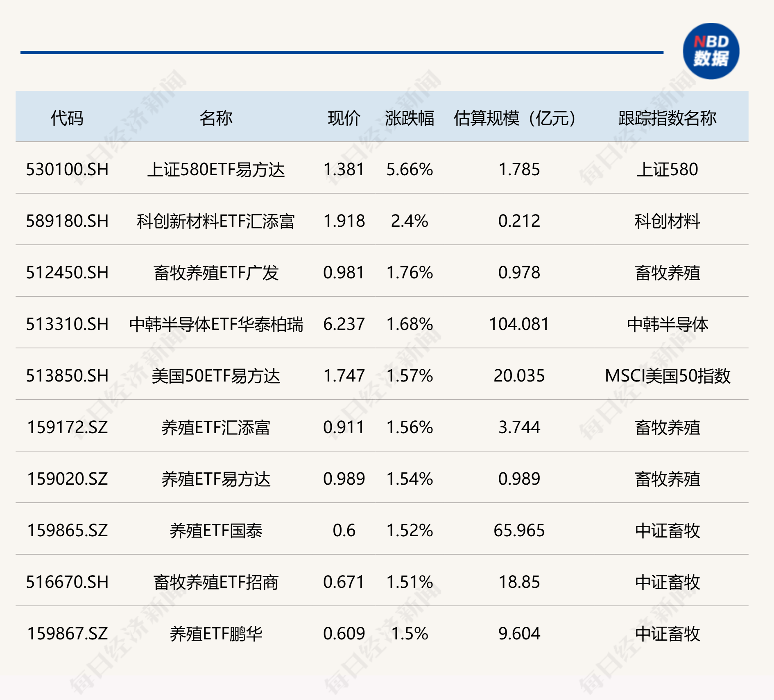Click scale value 9.604
Viewport: 774px width, 700px height.
[x=519, y=634]
